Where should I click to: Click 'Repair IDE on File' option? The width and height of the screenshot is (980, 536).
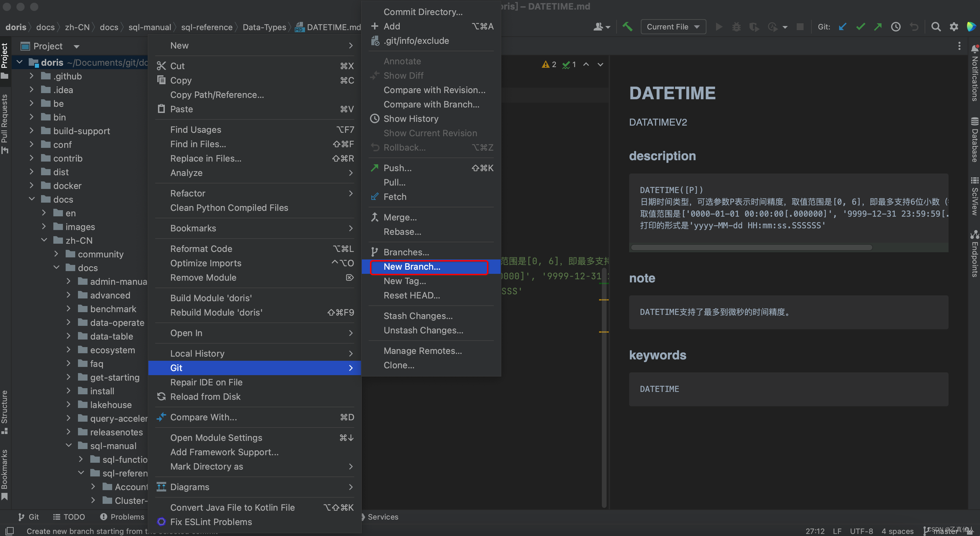tap(207, 382)
